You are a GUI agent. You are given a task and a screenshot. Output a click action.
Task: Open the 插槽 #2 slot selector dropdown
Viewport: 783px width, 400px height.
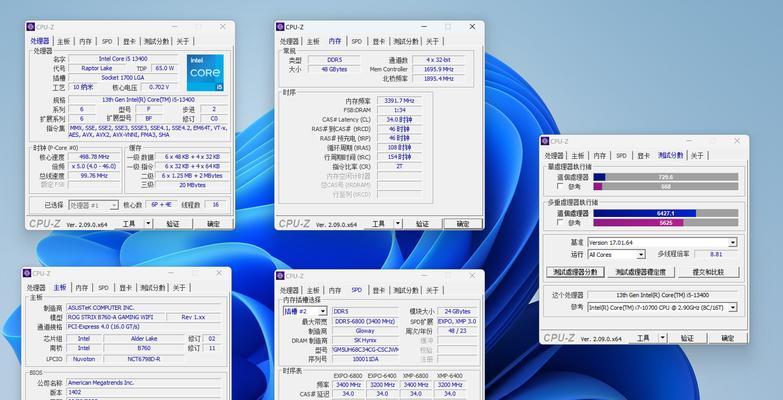[x=323, y=311]
